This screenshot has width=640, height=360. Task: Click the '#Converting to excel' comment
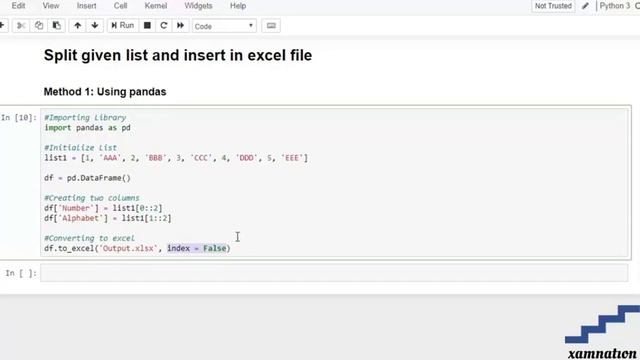(x=89, y=238)
